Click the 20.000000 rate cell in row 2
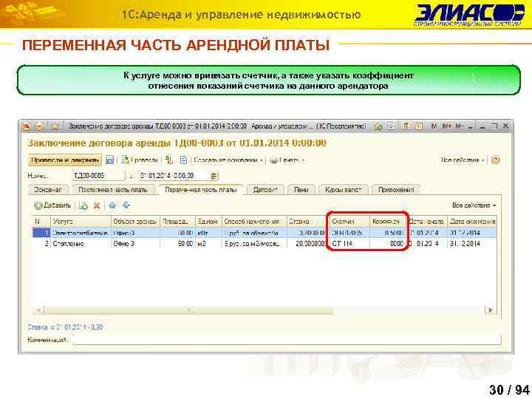This screenshot has width=532, height=399. point(307,244)
